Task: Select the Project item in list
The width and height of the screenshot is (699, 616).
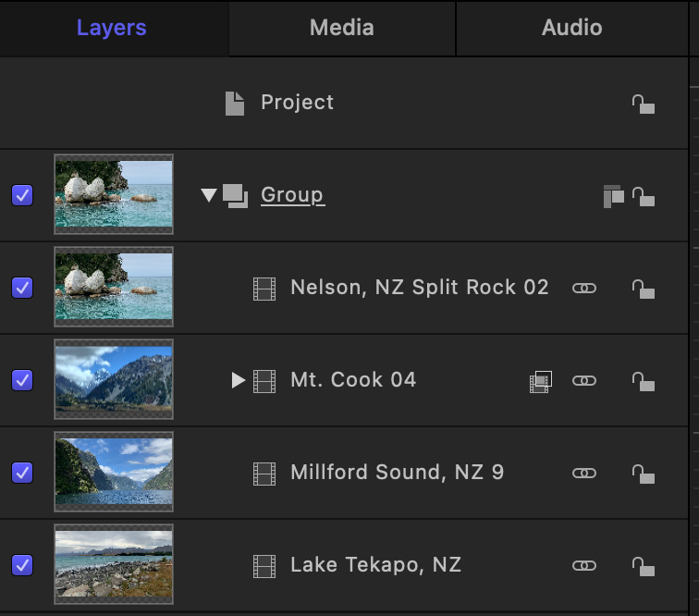Action: 297,103
